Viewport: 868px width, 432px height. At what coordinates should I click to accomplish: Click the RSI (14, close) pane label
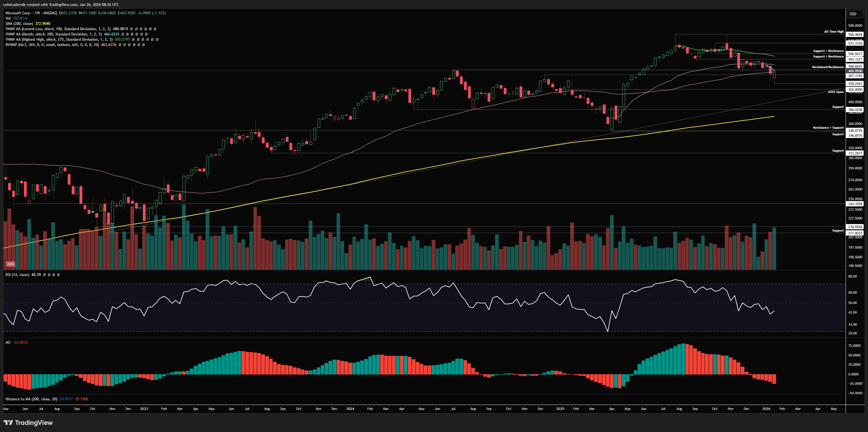pyautogui.click(x=17, y=274)
